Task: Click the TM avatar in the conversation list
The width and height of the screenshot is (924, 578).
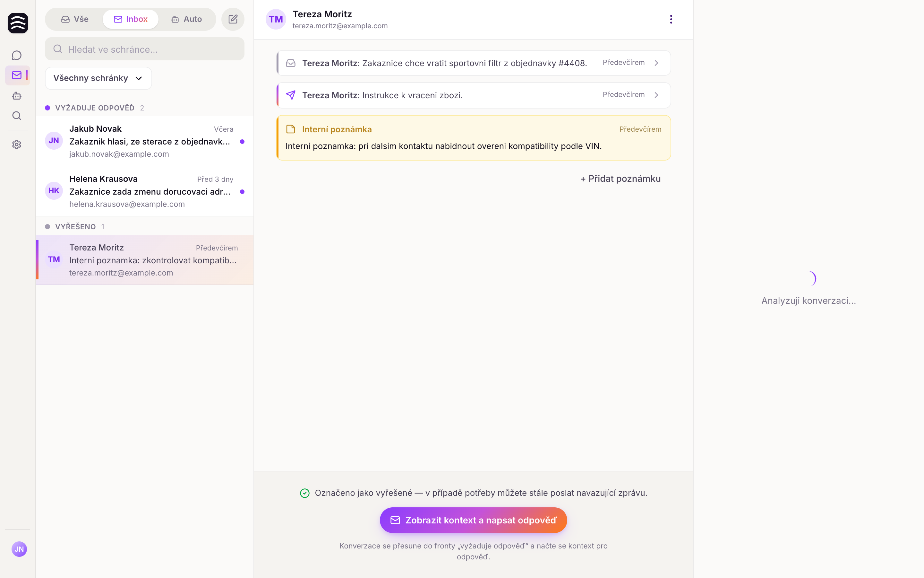Action: [54, 259]
